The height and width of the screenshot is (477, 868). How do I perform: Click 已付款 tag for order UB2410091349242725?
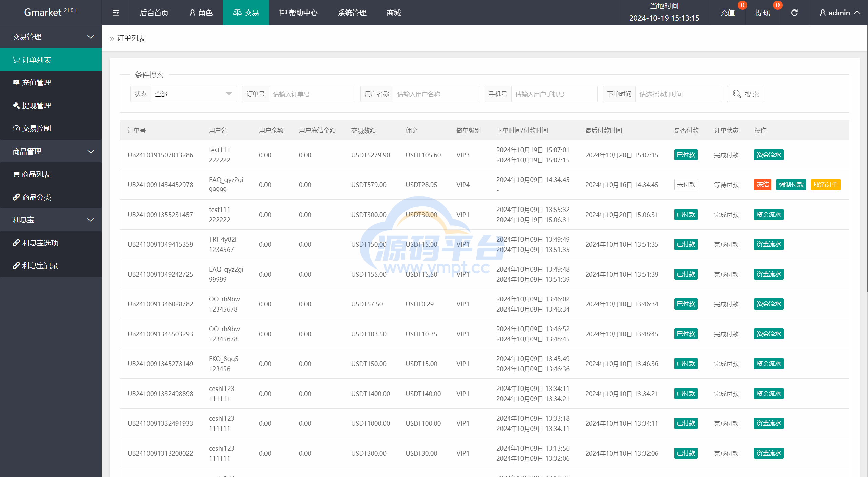pos(686,274)
